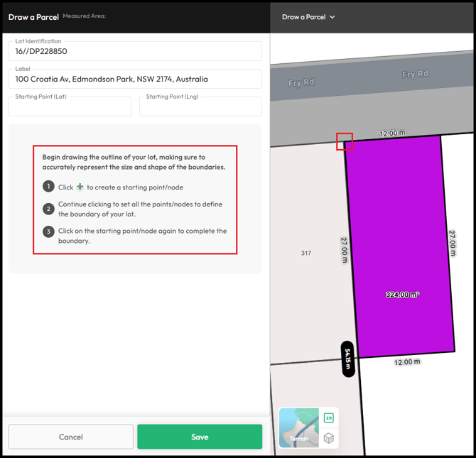Click the purple parcel's 324.00 m² area label
476x458 pixels.
click(402, 294)
